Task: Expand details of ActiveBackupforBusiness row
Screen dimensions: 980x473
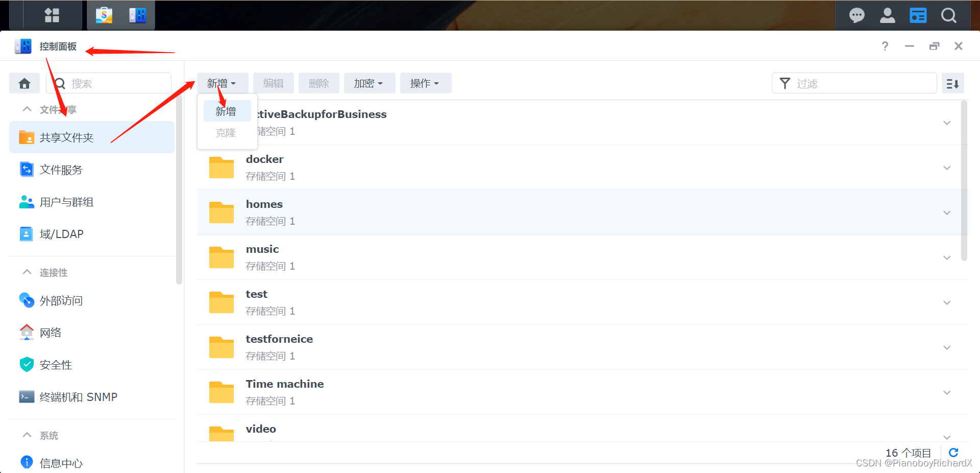Action: [x=947, y=123]
